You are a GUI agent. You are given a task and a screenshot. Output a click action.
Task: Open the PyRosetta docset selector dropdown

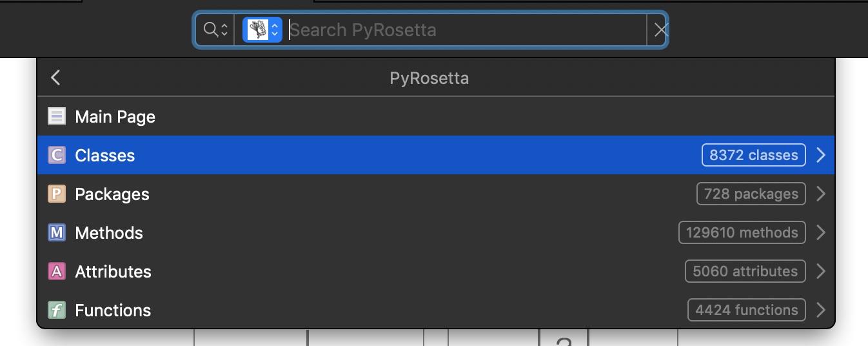pos(262,30)
